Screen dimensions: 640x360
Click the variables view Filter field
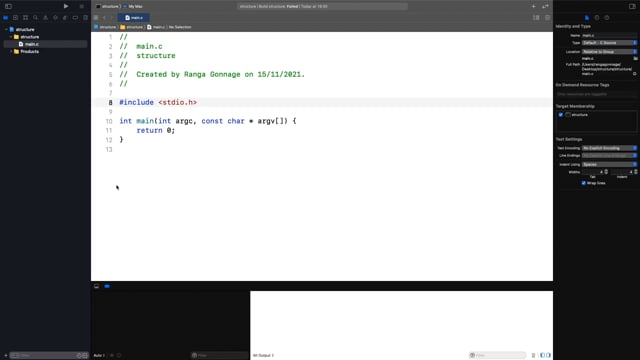click(220, 355)
